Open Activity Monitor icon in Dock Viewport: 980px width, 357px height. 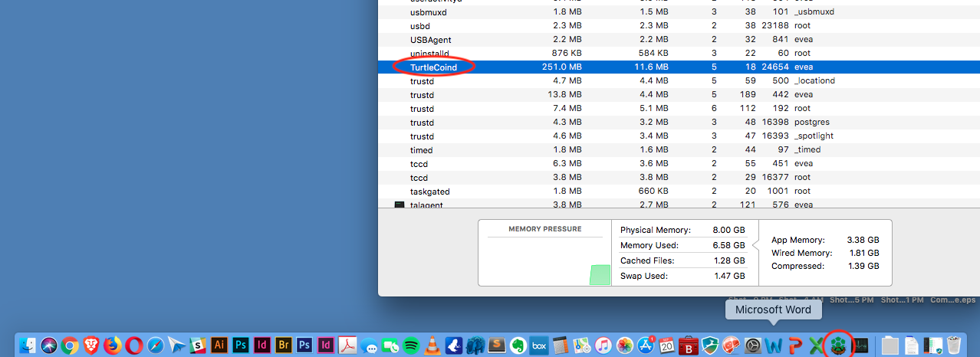pos(860,345)
